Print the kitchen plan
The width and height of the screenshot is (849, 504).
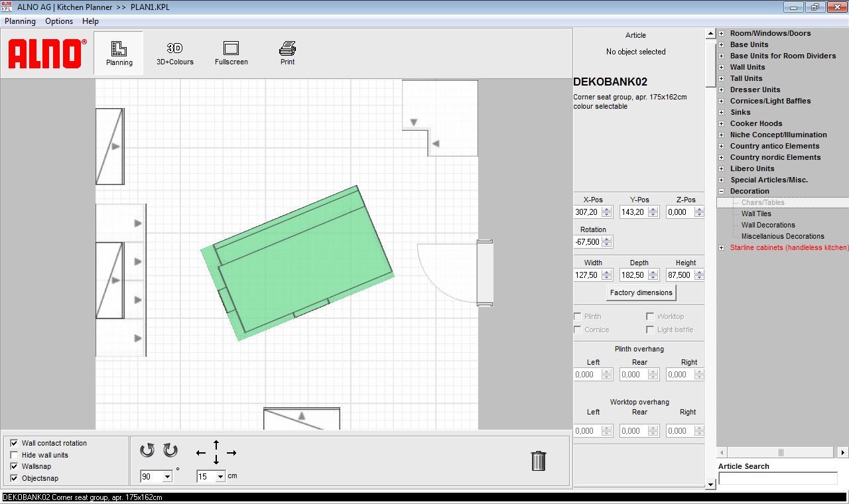tap(287, 54)
